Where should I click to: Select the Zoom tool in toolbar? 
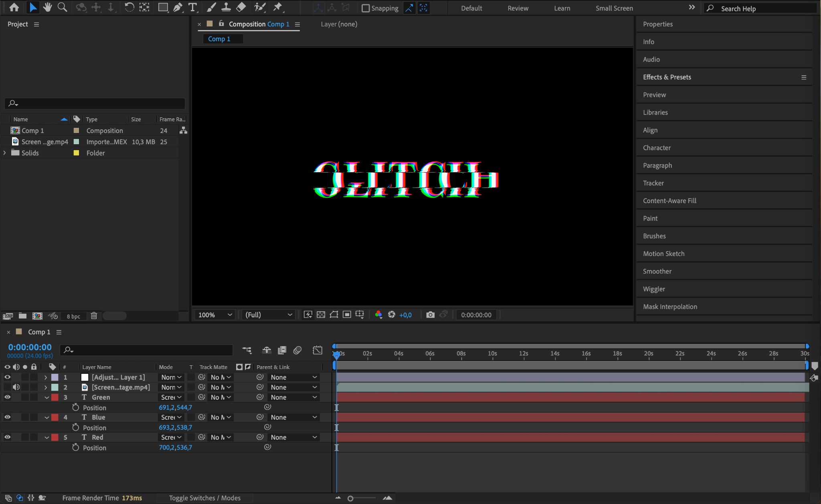(62, 7)
